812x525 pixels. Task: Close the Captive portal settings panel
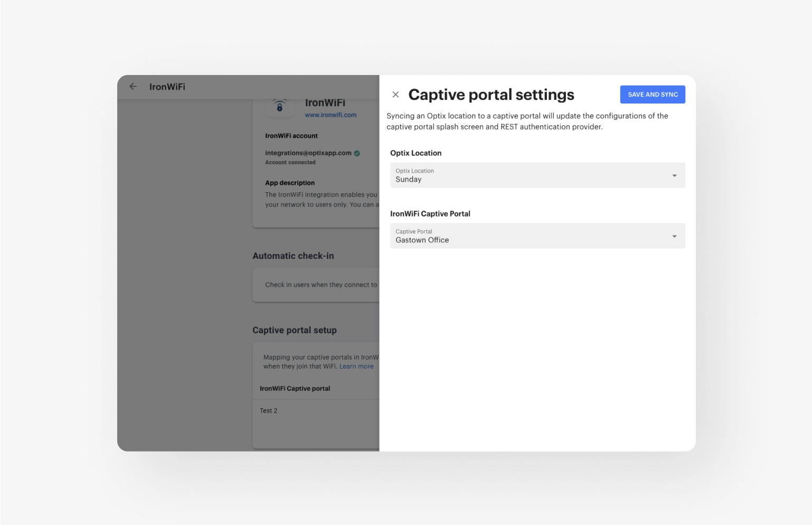coord(395,95)
